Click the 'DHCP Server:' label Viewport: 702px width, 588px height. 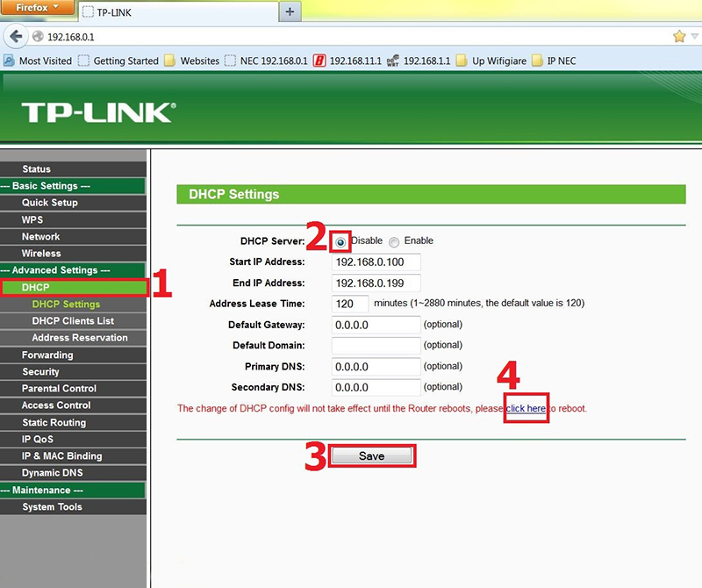[272, 241]
